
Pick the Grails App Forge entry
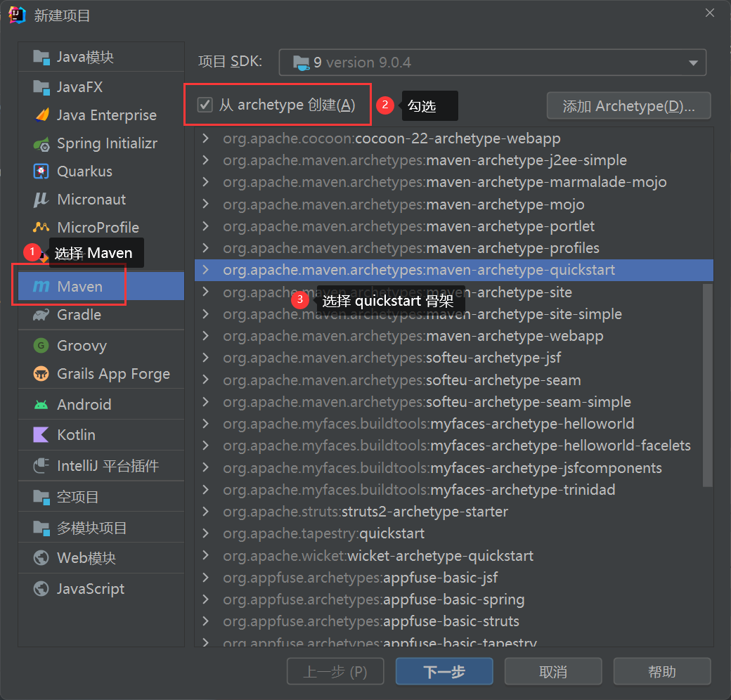(101, 374)
